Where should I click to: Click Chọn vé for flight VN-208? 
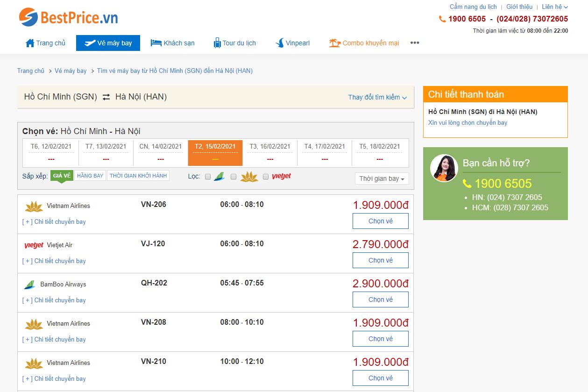(381, 339)
